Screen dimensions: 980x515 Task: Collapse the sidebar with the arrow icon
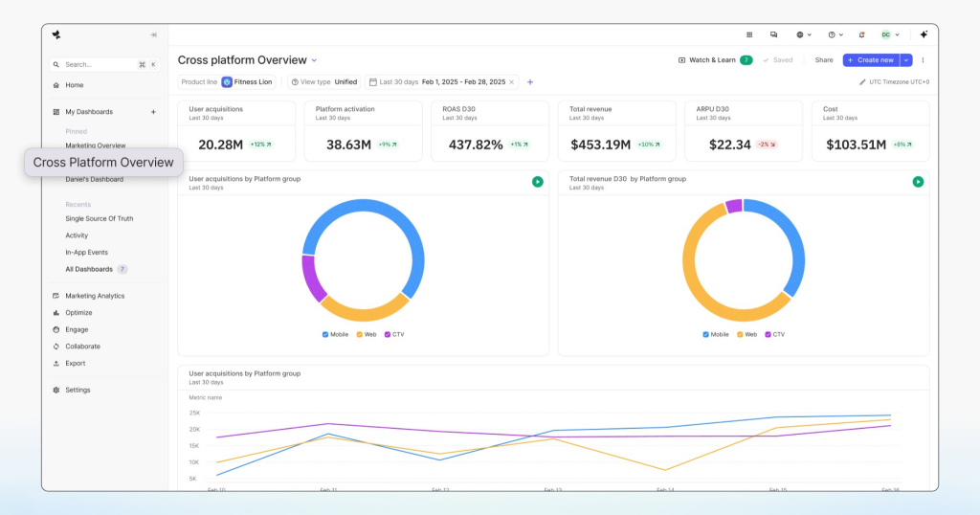point(153,35)
